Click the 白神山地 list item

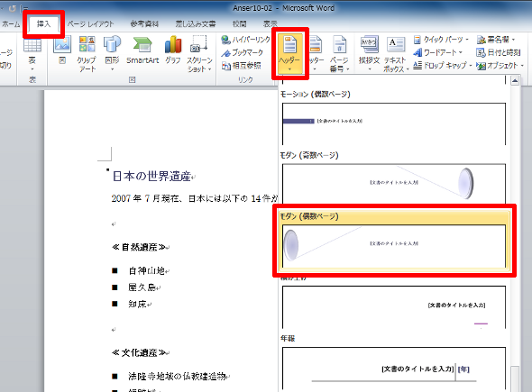point(147,270)
